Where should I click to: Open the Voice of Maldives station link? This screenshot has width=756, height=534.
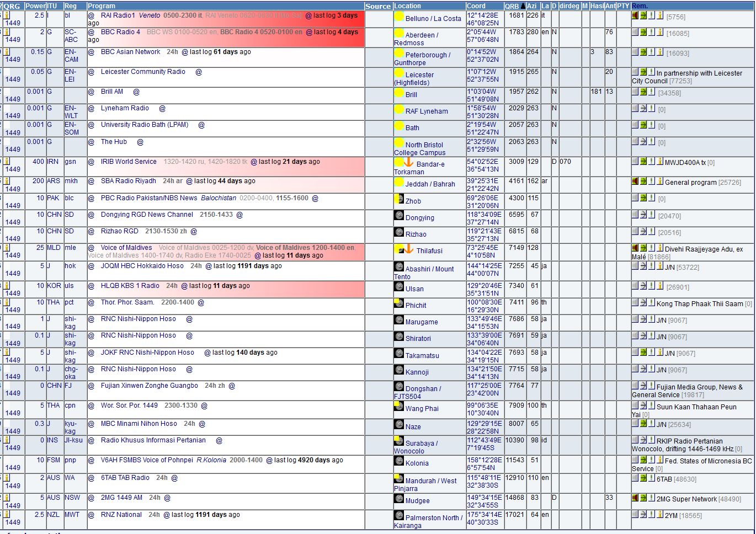coord(126,248)
